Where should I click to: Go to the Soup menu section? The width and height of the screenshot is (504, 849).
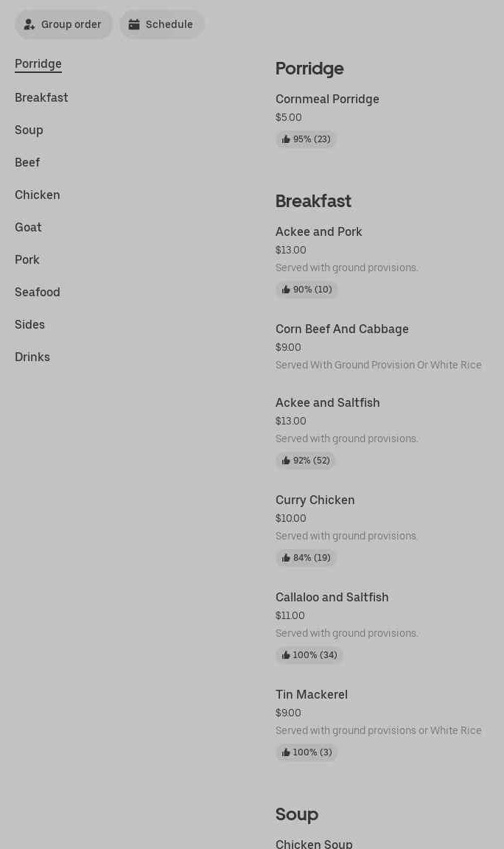tap(29, 130)
